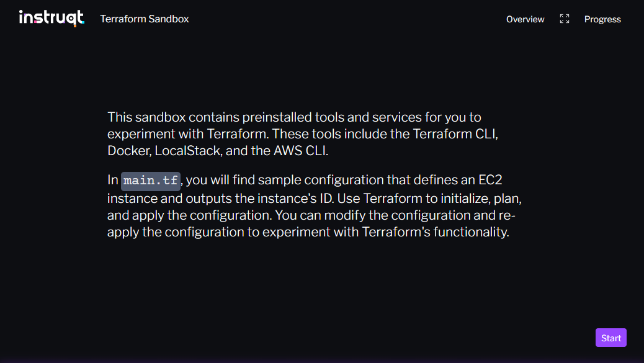Open the Progress menu item

(602, 19)
